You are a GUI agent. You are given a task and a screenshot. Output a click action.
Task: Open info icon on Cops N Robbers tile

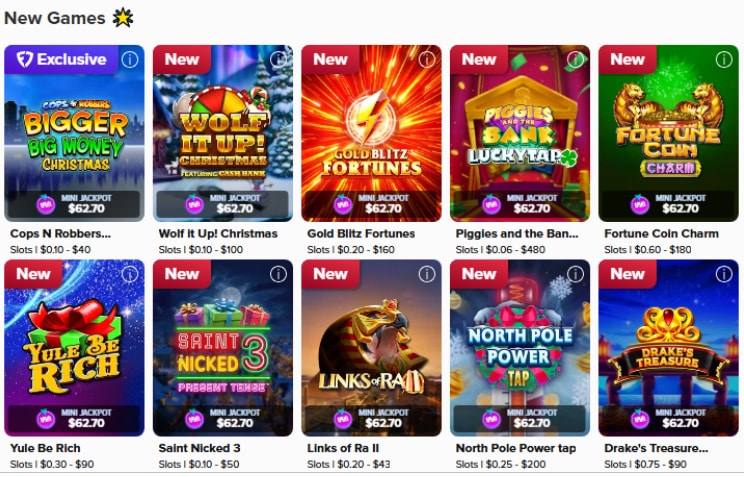pos(130,59)
